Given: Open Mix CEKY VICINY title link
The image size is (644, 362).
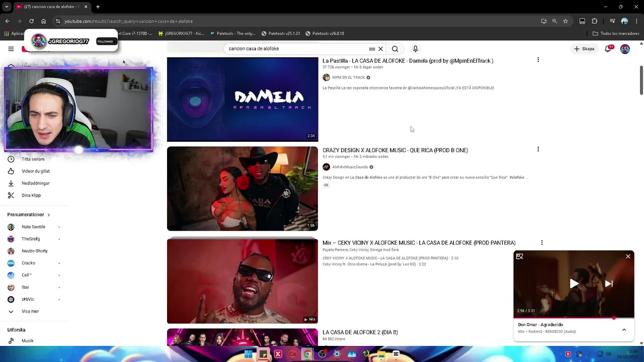Looking at the screenshot, I should [x=419, y=243].
